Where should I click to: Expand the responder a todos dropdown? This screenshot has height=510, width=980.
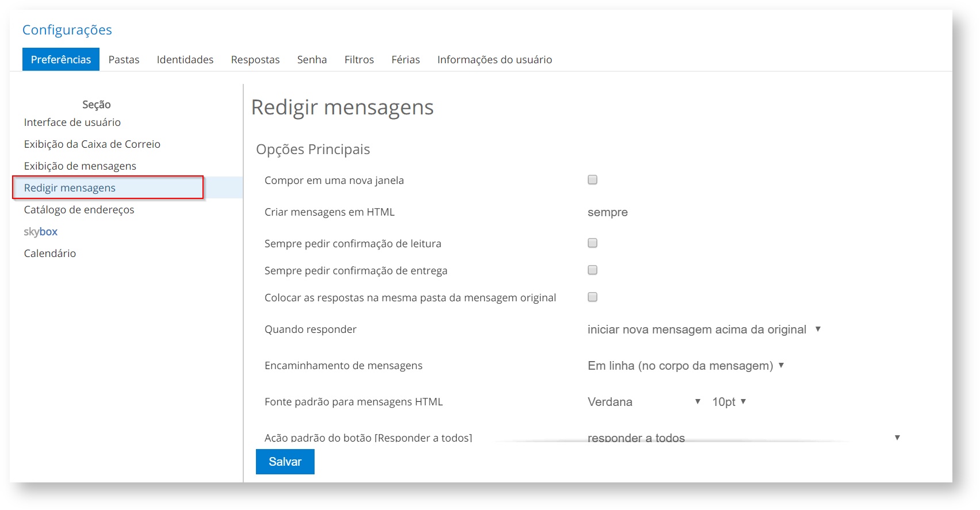tap(743, 438)
